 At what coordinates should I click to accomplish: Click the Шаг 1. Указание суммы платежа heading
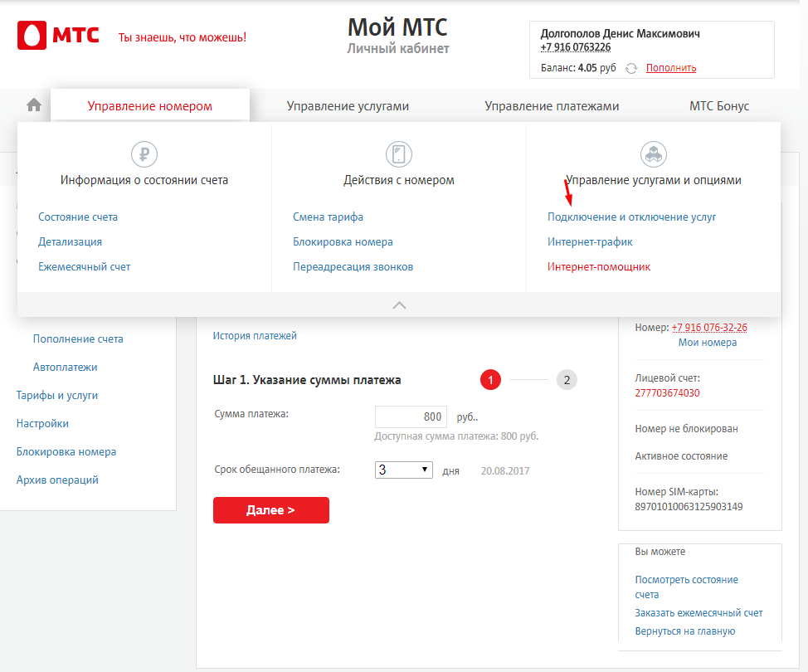tap(307, 380)
